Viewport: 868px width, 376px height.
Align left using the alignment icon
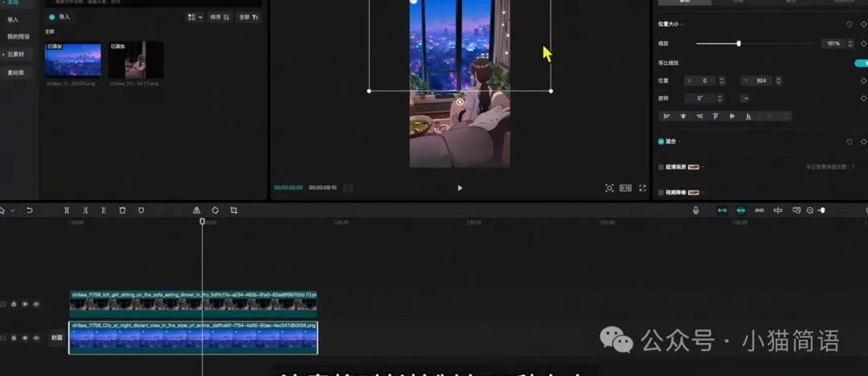coord(666,116)
